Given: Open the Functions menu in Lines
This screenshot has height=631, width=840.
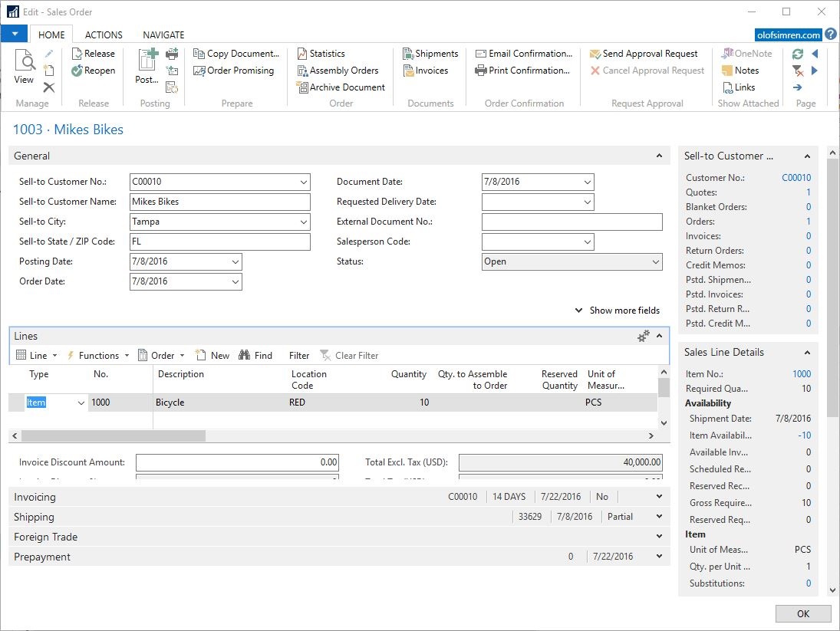Looking at the screenshot, I should 97,356.
